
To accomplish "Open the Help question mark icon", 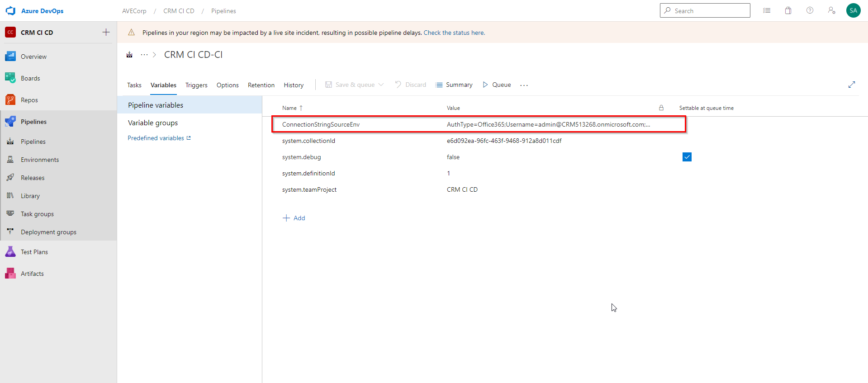I will pyautogui.click(x=810, y=10).
